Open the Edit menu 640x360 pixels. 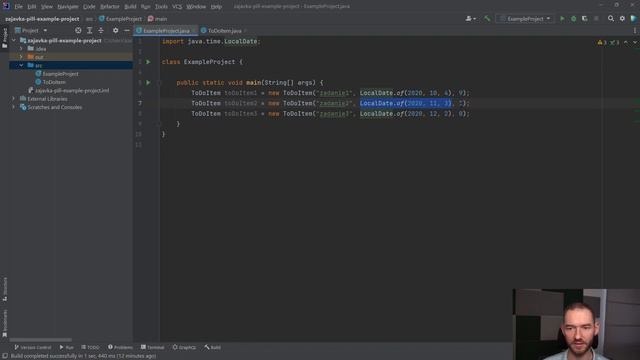(32, 7)
